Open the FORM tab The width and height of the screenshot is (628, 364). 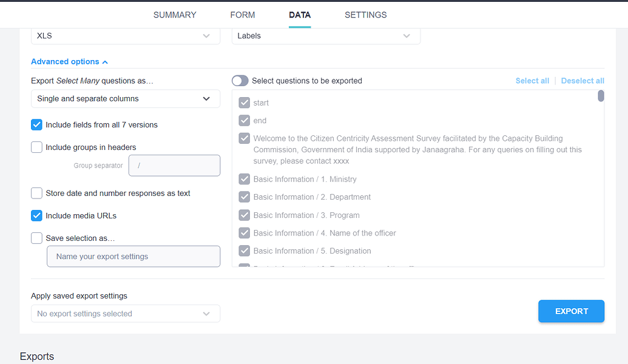(242, 15)
